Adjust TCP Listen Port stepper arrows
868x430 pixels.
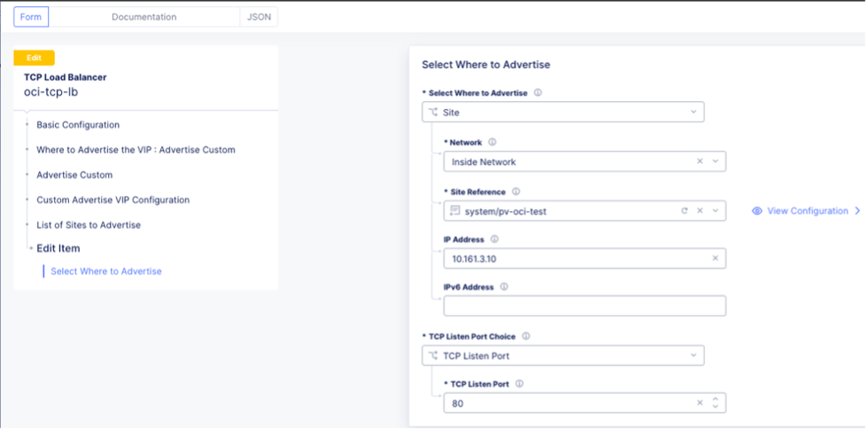(x=715, y=403)
